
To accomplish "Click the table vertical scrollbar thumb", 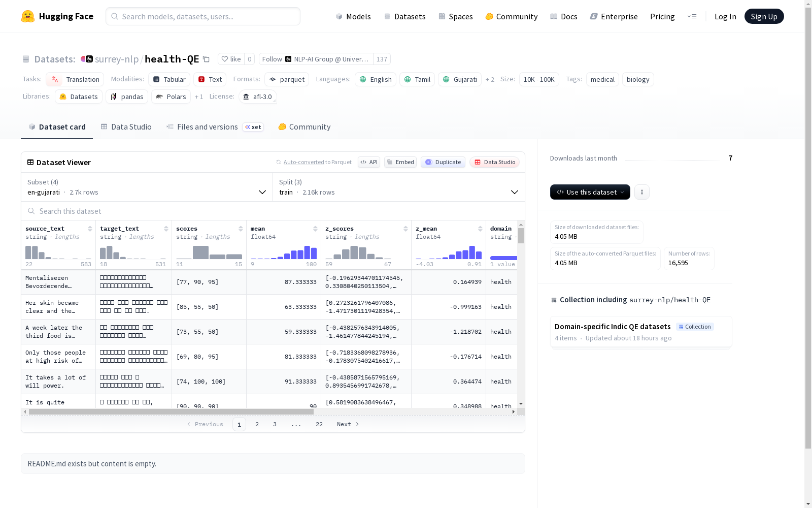I will click(x=521, y=236).
